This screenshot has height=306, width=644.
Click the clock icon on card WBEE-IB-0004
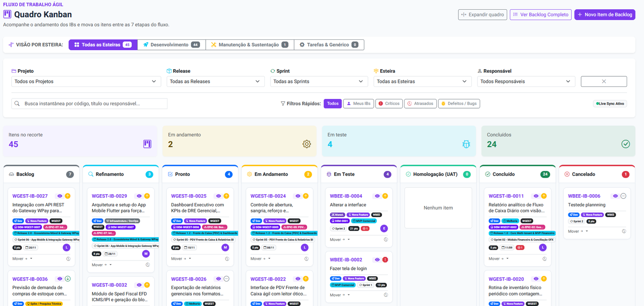pyautogui.click(x=386, y=240)
